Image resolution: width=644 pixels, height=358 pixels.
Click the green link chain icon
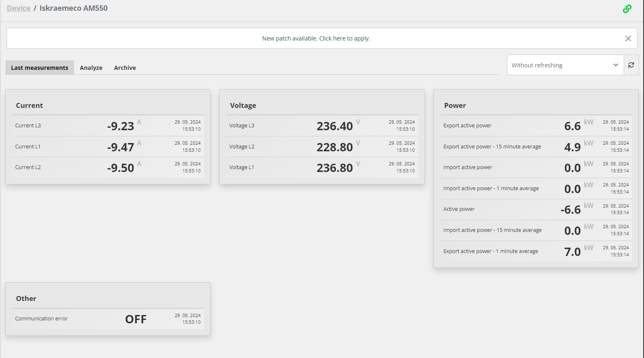(627, 9)
